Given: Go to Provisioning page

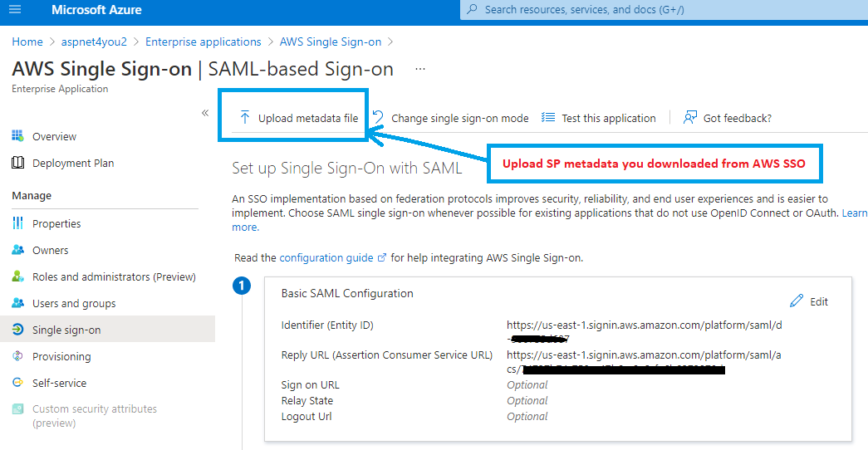Looking at the screenshot, I should click(x=61, y=356).
